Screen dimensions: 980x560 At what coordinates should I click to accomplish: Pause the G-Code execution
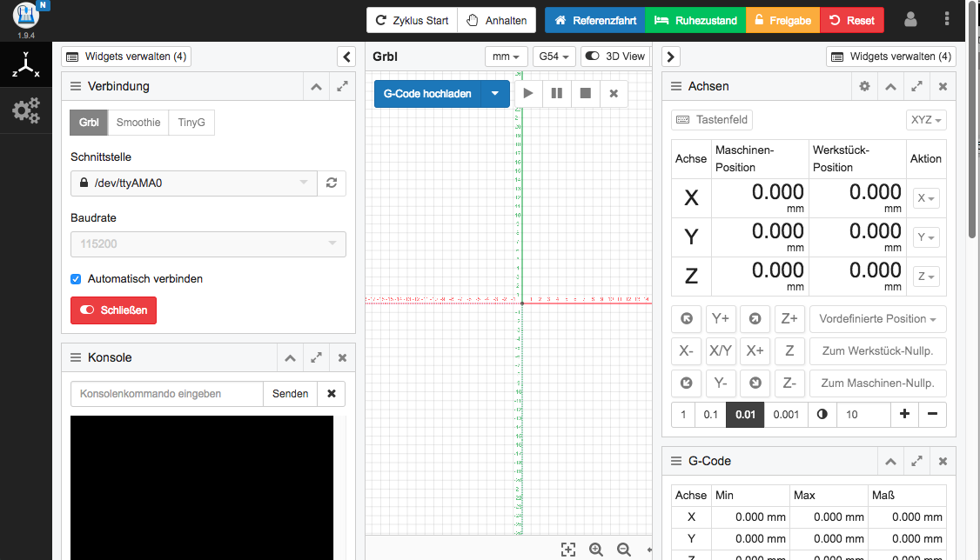pyautogui.click(x=556, y=94)
